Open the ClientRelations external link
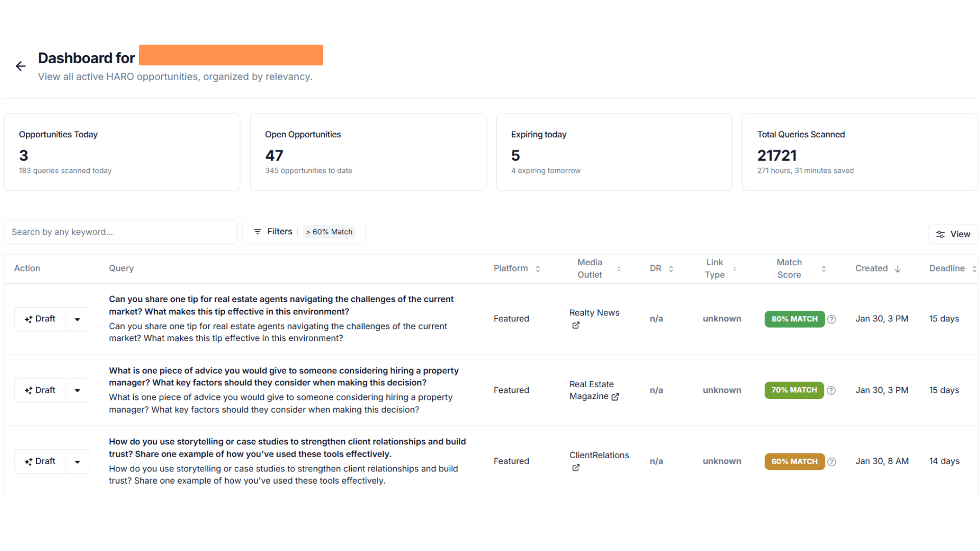Screen dimensions: 980x551 coord(576,467)
